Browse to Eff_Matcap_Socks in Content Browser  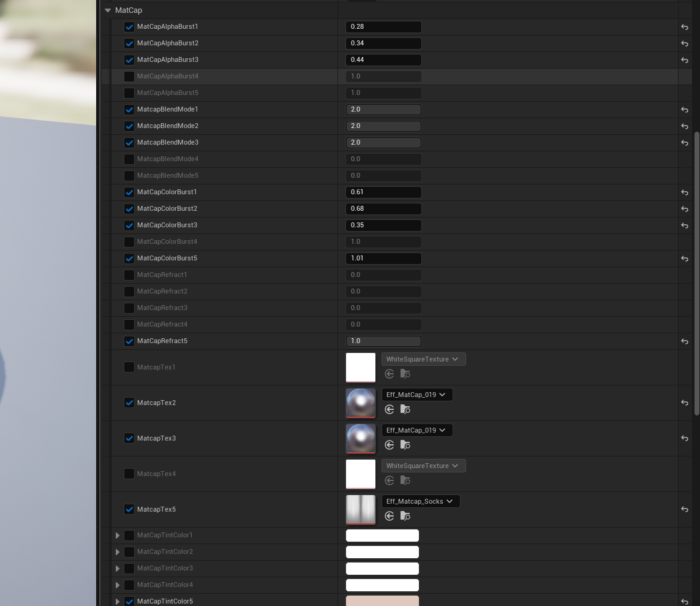pos(405,516)
